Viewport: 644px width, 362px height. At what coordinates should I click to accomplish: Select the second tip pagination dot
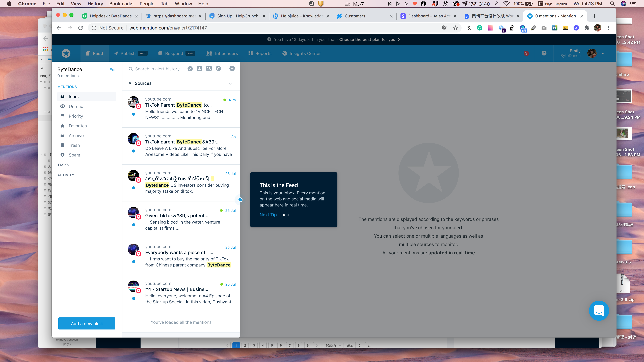pos(288,215)
